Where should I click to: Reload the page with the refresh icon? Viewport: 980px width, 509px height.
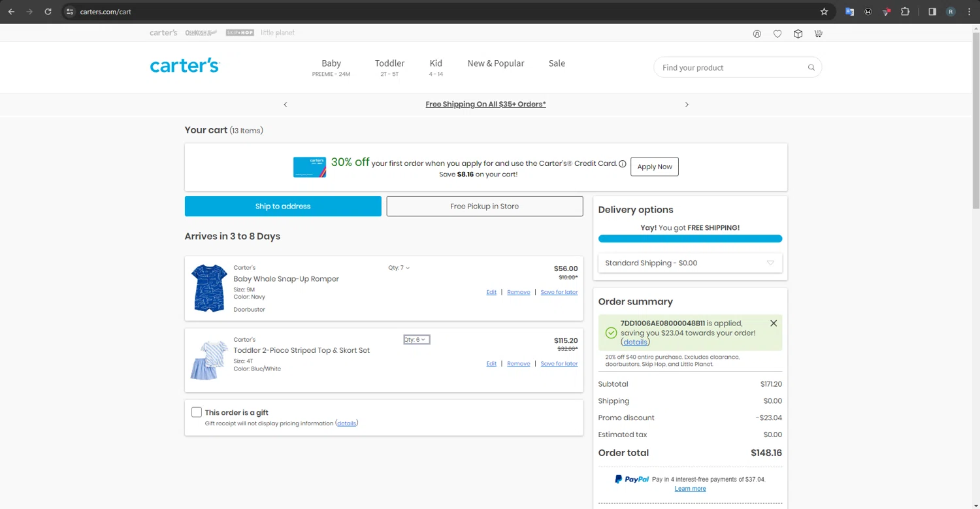click(48, 12)
